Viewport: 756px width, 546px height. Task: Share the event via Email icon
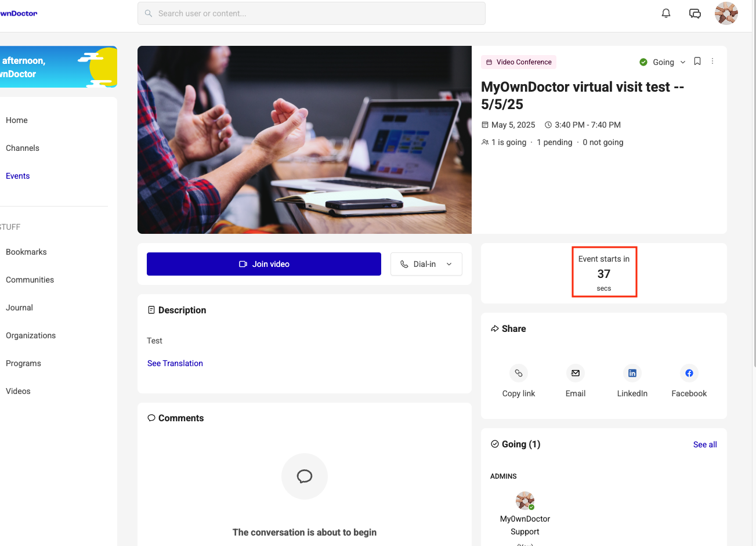point(576,373)
